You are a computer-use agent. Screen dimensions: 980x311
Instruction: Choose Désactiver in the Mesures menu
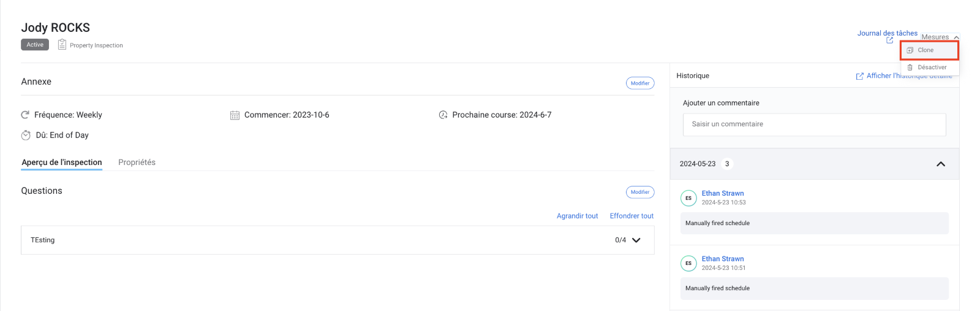[932, 67]
